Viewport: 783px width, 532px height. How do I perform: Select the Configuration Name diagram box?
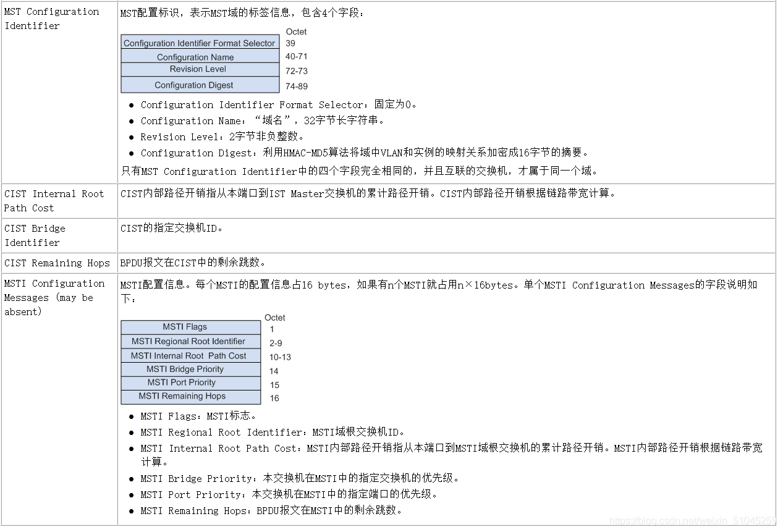(200, 57)
